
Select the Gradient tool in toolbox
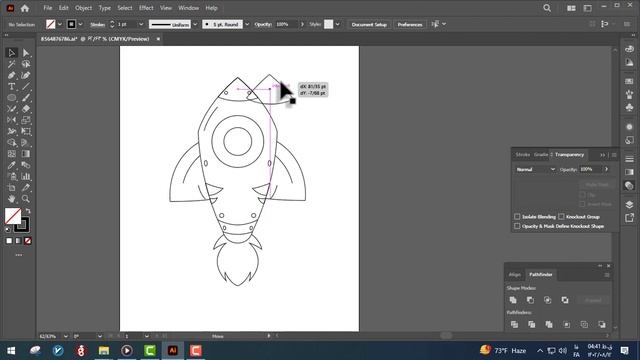pos(26,154)
